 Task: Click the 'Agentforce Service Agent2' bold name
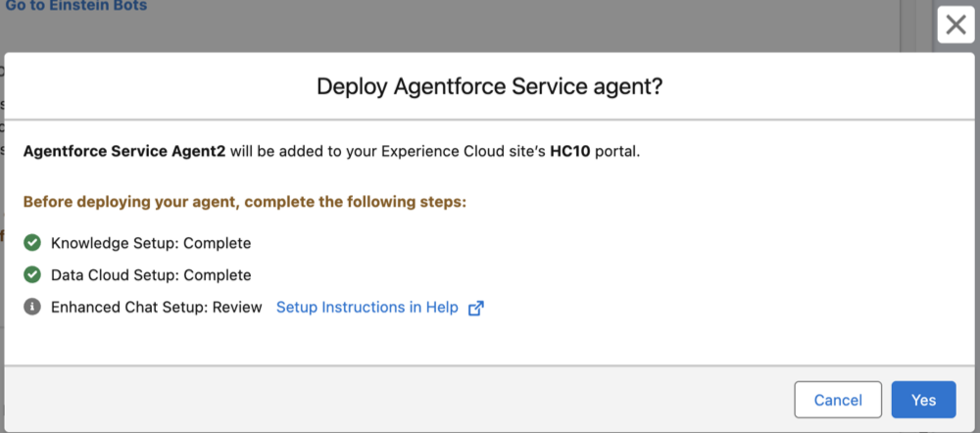click(x=124, y=153)
